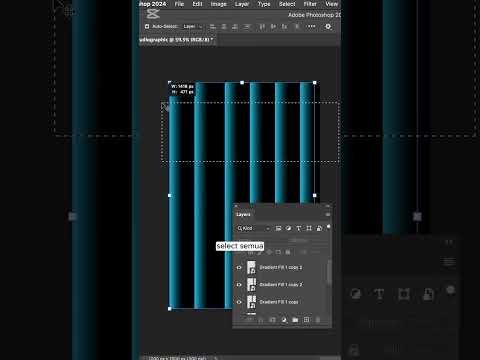Filter layers by pixel layer icon
Screen dimensions: 480x360
pos(278,228)
